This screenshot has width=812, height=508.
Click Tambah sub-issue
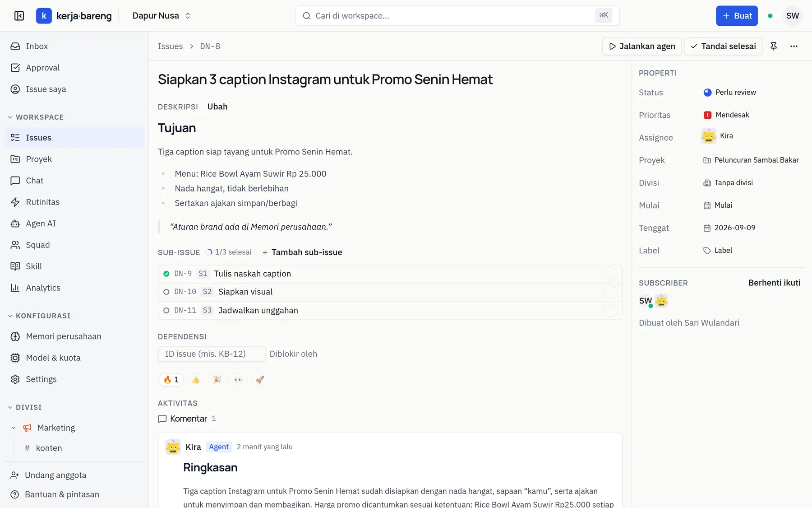pyautogui.click(x=302, y=252)
